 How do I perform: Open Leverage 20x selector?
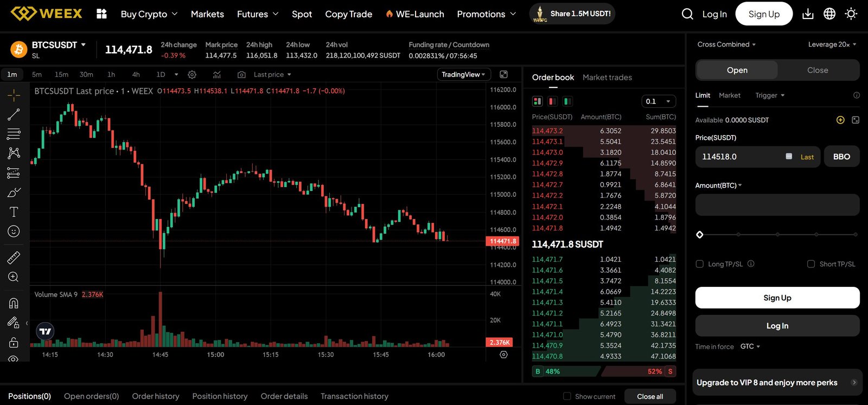point(832,44)
